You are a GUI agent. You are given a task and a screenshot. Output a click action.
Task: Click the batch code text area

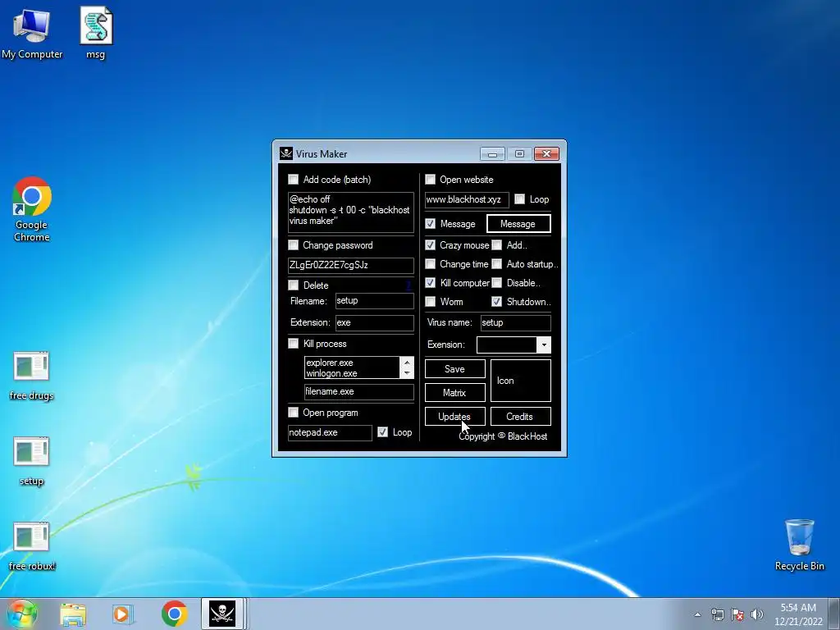pos(351,212)
